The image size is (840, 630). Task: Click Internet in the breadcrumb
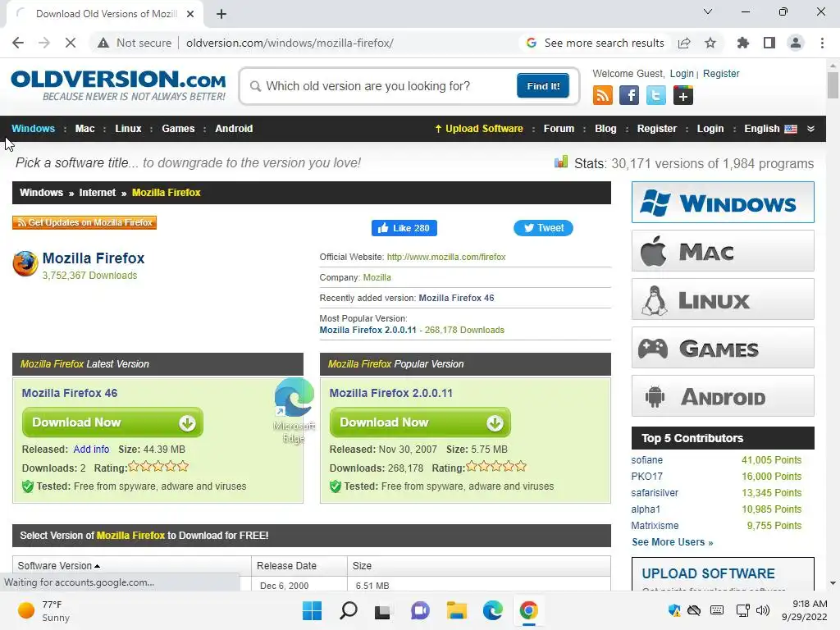97,193
